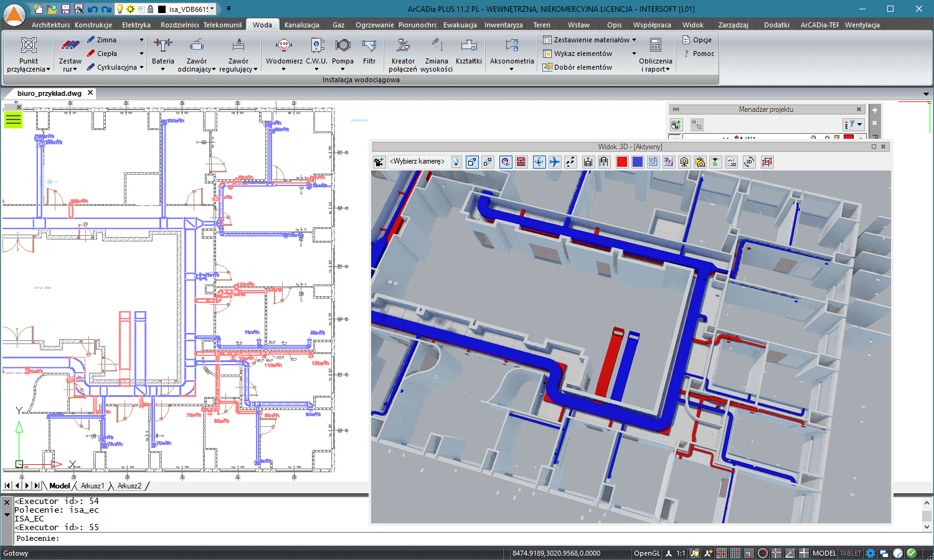The image size is (934, 560).
Task: Expand Zestawienie materiałów dropdown arrow
Action: point(634,40)
